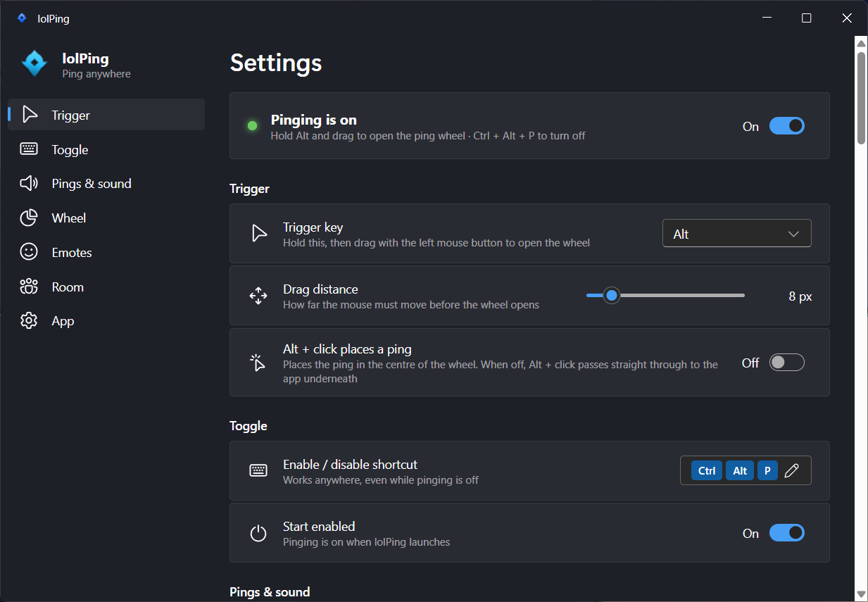
Task: Click the scrollbar down arrow
Action: [861, 595]
